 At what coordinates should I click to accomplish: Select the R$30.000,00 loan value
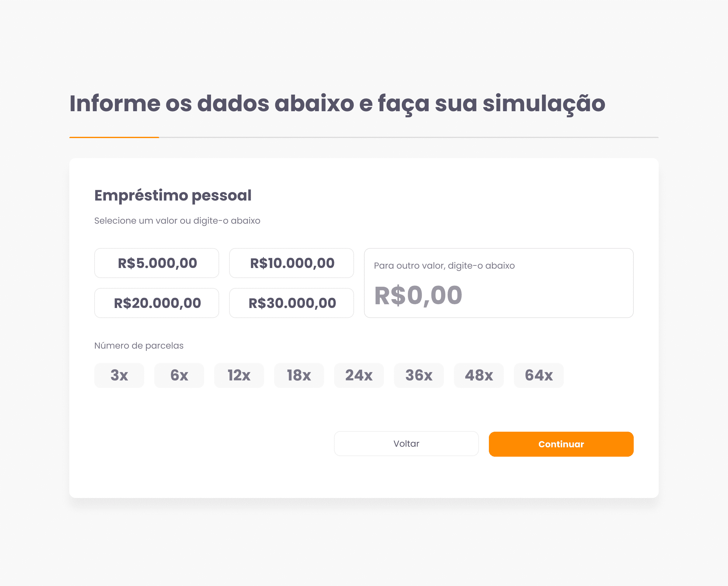(291, 303)
